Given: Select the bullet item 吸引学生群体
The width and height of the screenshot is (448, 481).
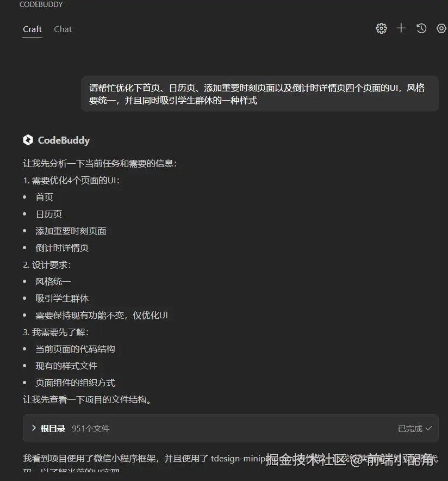Looking at the screenshot, I should (x=62, y=298).
